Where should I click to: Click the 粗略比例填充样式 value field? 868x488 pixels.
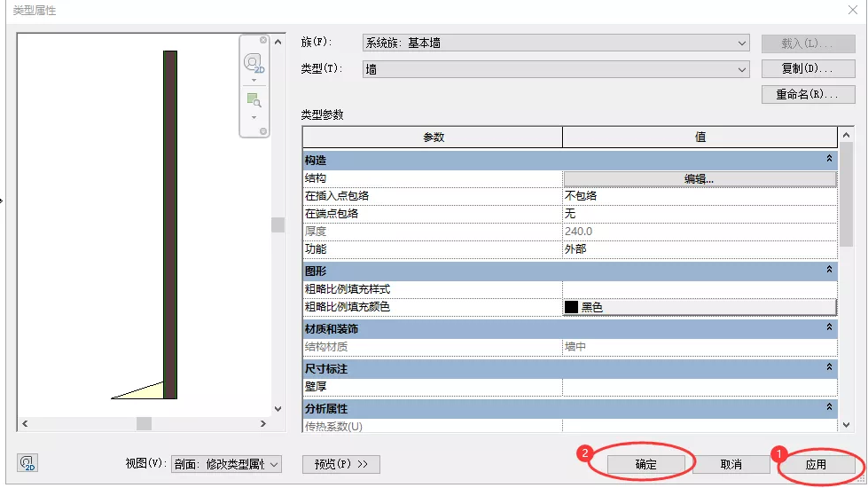tap(699, 289)
